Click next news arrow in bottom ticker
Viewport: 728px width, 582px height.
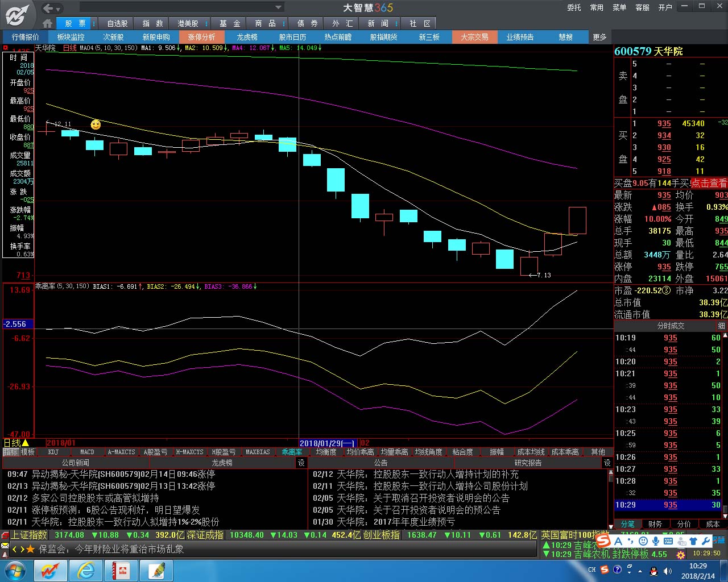pyautogui.click(x=23, y=549)
